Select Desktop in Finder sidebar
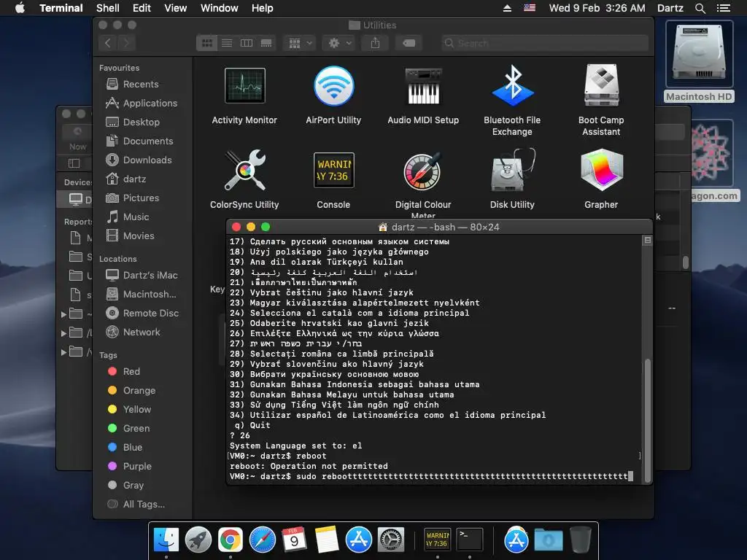The width and height of the screenshot is (747, 560). click(141, 122)
